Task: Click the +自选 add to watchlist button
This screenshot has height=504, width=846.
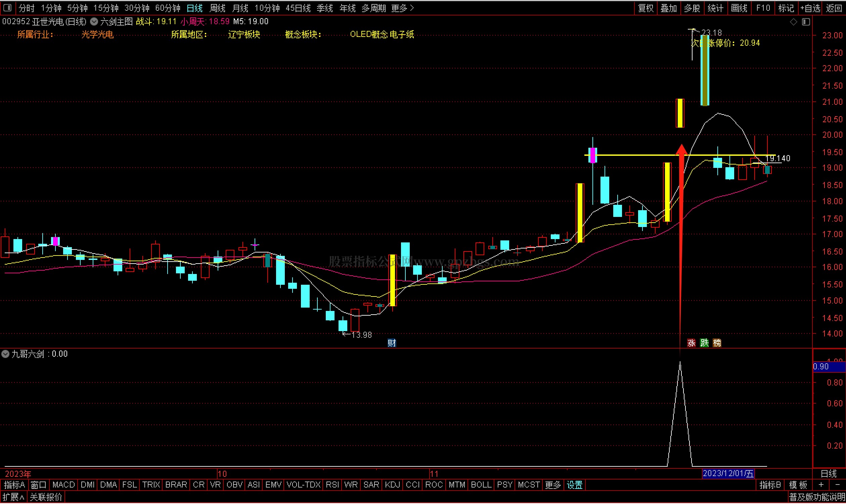Action: 810,8
